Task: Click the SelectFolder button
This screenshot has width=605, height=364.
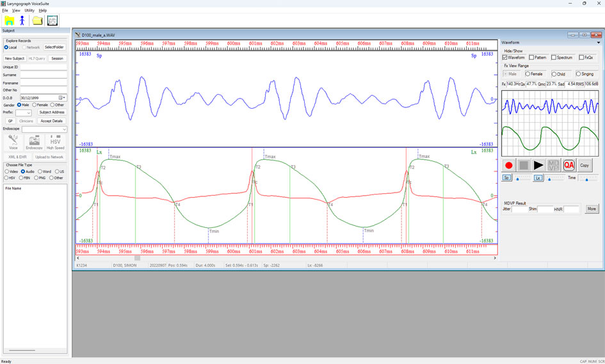Action: coord(54,47)
